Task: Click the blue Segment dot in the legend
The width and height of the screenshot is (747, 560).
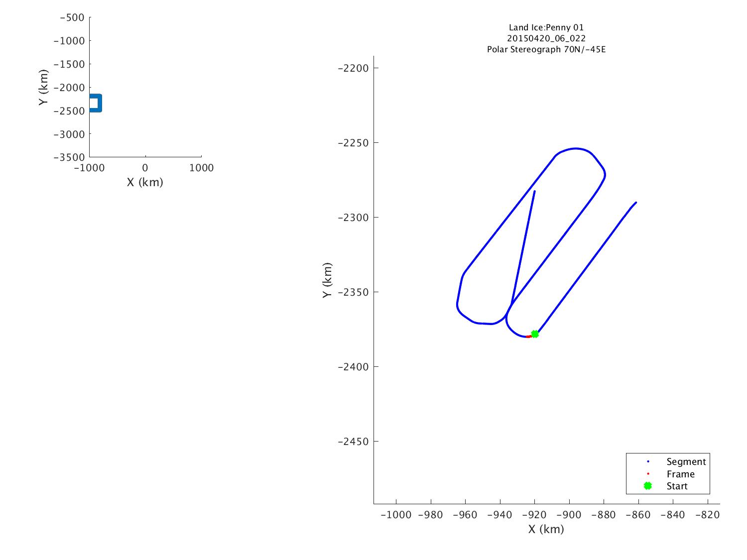Action: tap(647, 461)
